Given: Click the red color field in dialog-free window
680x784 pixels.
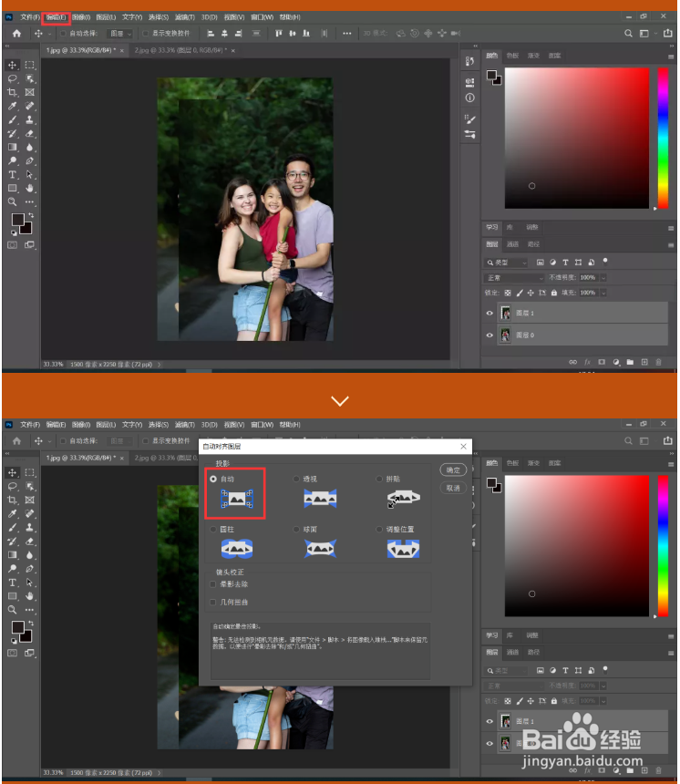Looking at the screenshot, I should (576, 138).
